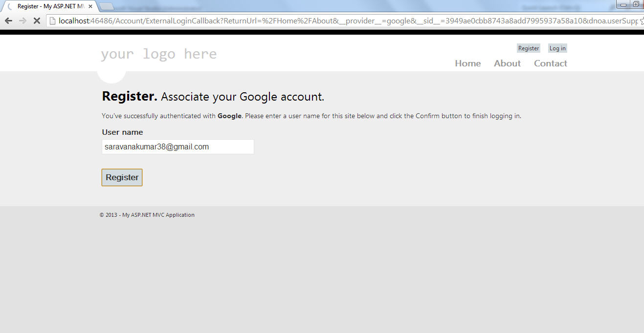This screenshot has height=333, width=644.
Task: Stop page loading with X button
Action: 37,21
